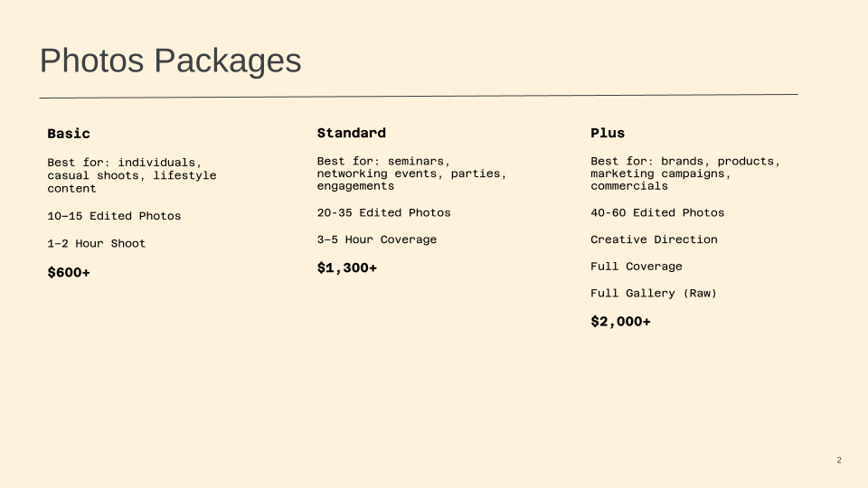Click the Photos Packages slide title

click(x=170, y=61)
